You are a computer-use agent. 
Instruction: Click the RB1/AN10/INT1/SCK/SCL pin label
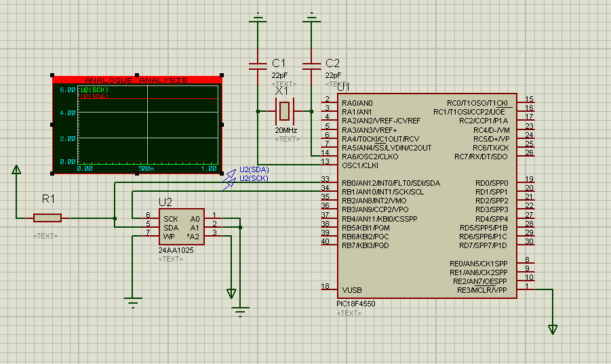click(383, 193)
